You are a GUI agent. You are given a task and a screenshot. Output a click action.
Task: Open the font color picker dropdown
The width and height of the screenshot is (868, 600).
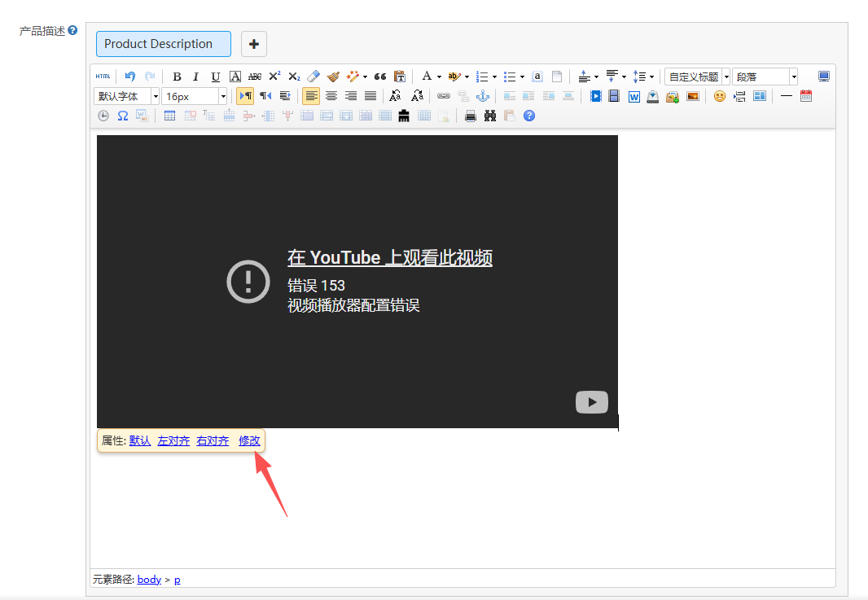[x=438, y=77]
